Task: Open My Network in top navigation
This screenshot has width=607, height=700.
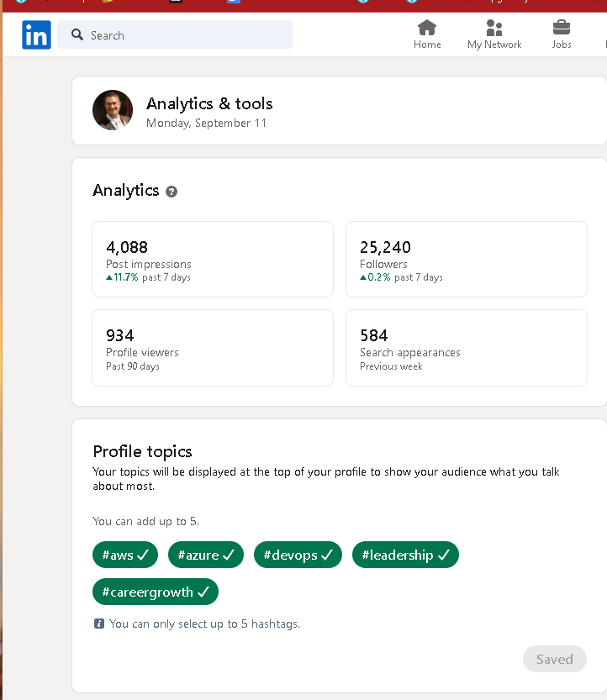Action: tap(494, 34)
